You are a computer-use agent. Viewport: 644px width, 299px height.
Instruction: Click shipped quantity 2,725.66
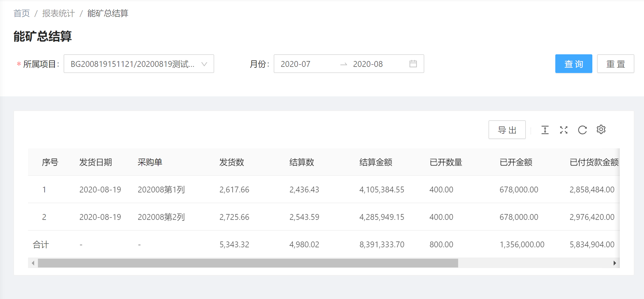(234, 217)
